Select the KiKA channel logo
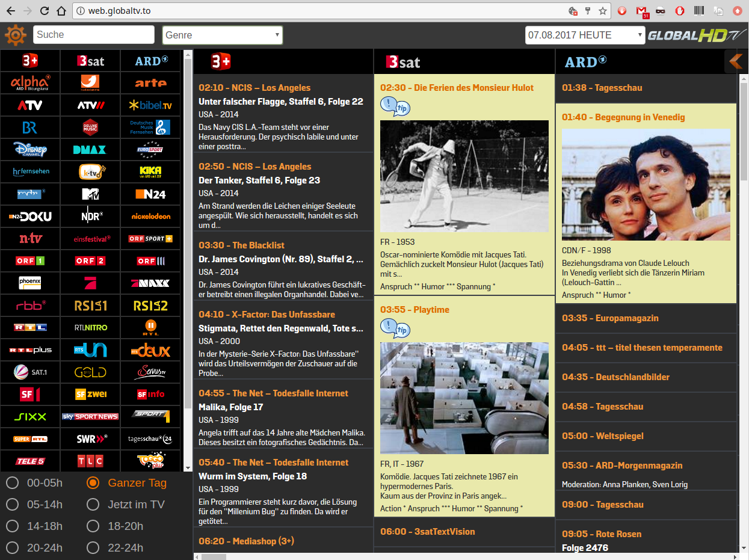749x560 pixels. (150, 171)
